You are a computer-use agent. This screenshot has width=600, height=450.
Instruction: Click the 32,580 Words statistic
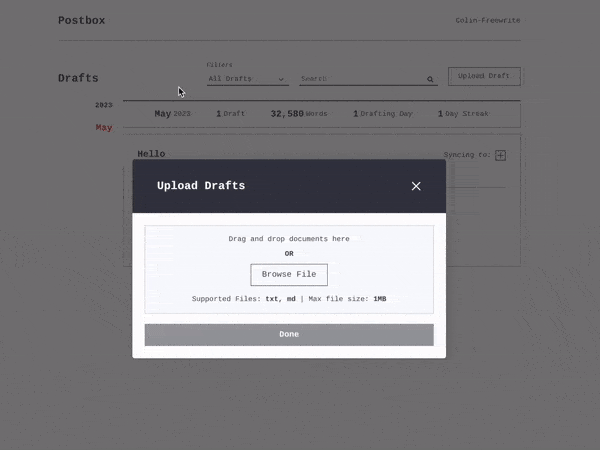[x=300, y=114]
